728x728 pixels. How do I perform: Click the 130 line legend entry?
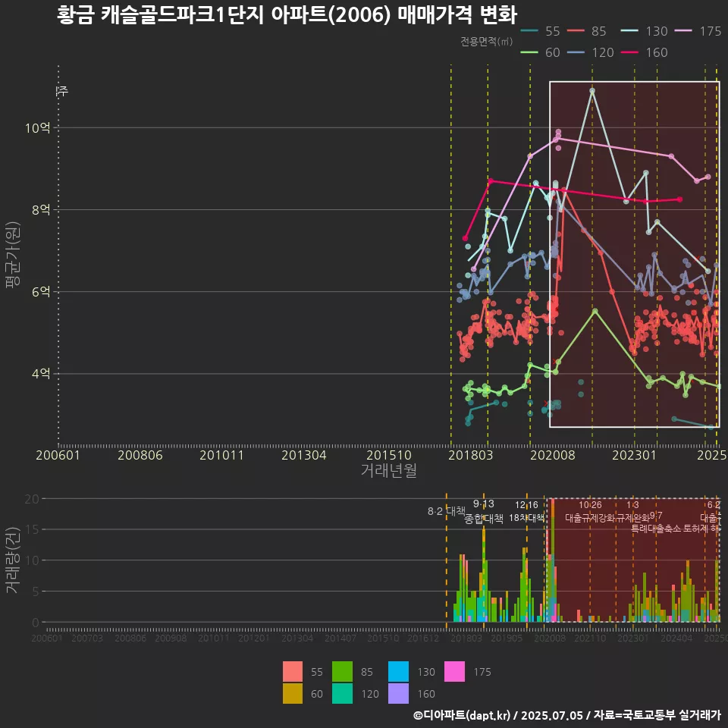point(645,31)
